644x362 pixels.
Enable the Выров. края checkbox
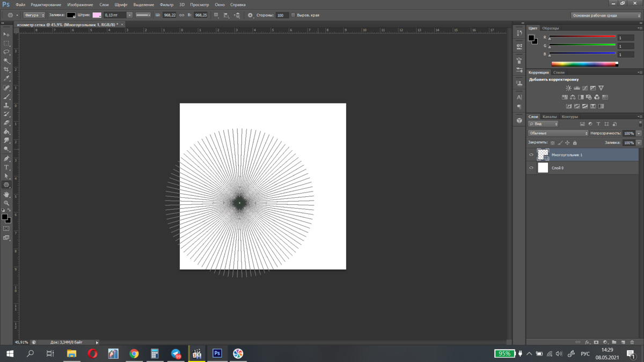[x=293, y=15]
